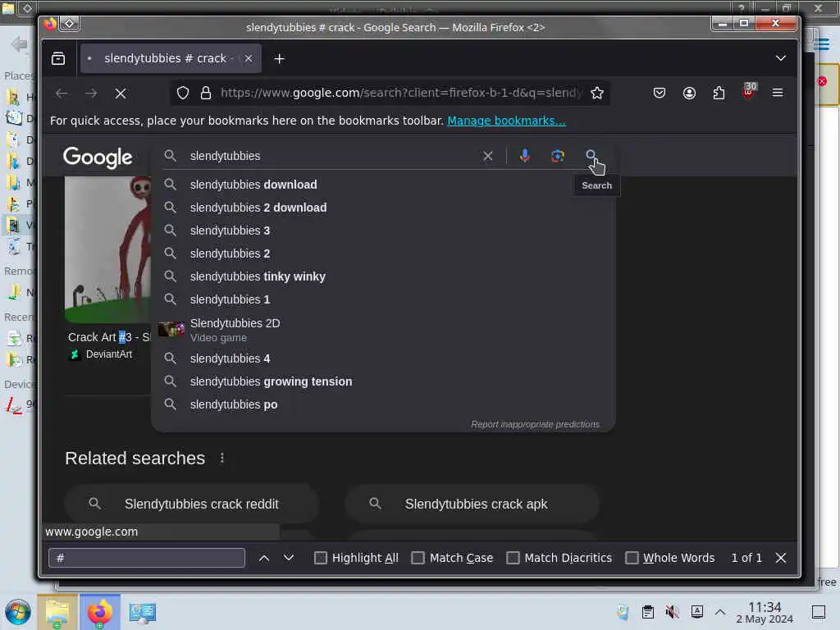Find next match in find bar

pos(289,558)
